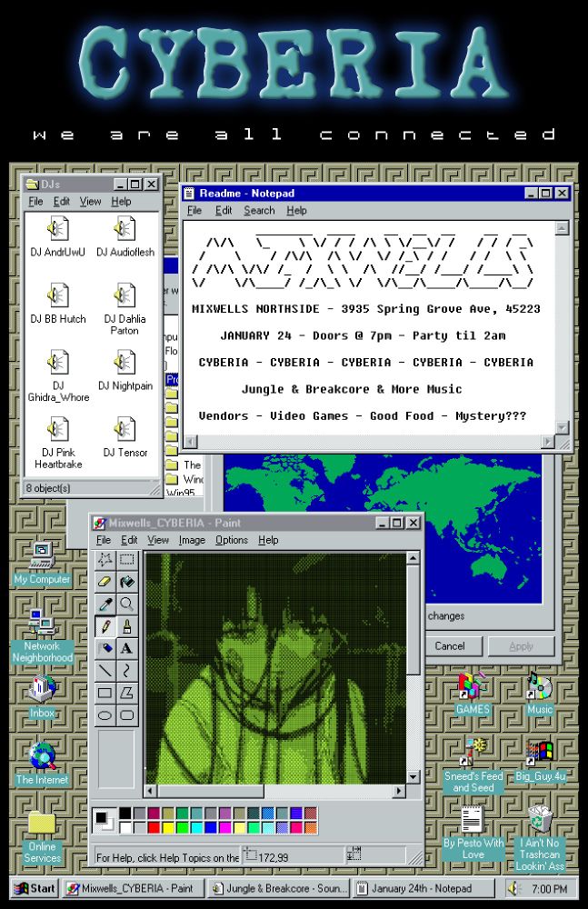The image size is (588, 909).
Task: Click the Start button
Action: click(35, 888)
